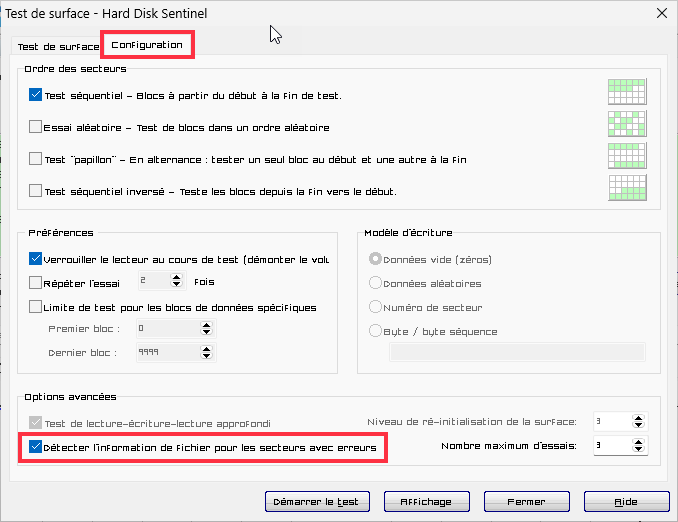Enable the Essai aléatoire checkbox

[36, 128]
